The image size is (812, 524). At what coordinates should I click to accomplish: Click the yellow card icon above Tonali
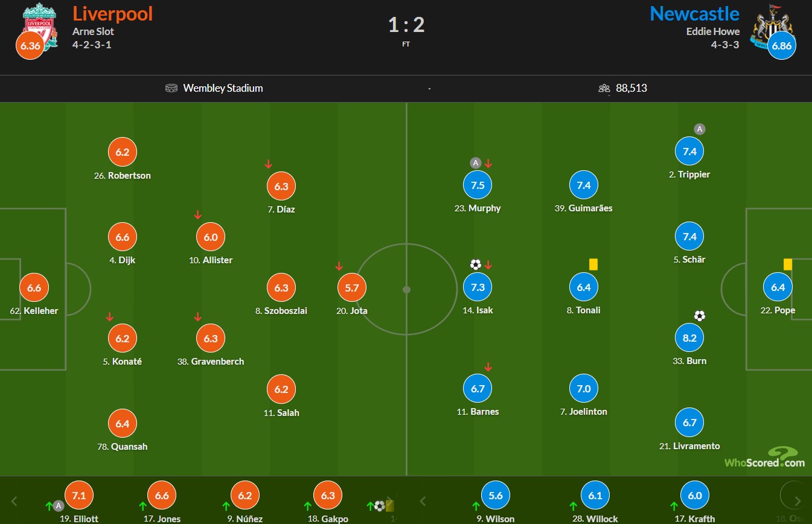click(593, 264)
